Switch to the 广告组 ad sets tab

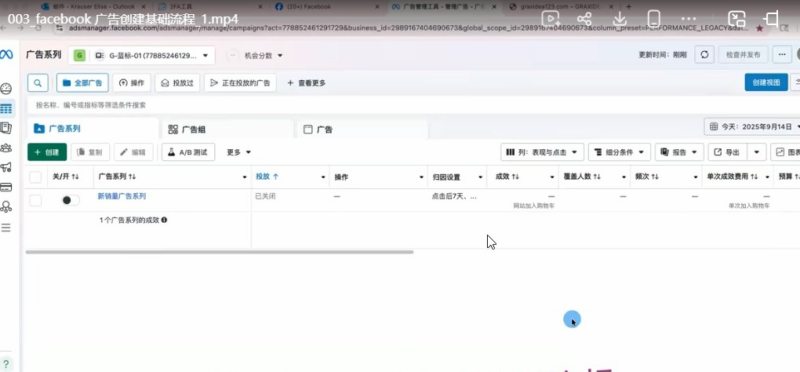click(x=228, y=129)
